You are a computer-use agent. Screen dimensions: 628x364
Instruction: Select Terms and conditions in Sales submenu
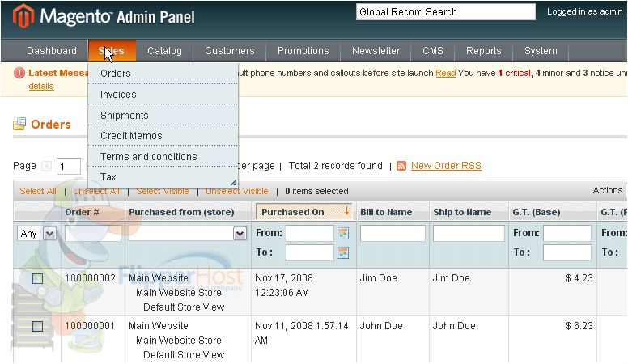(x=163, y=157)
